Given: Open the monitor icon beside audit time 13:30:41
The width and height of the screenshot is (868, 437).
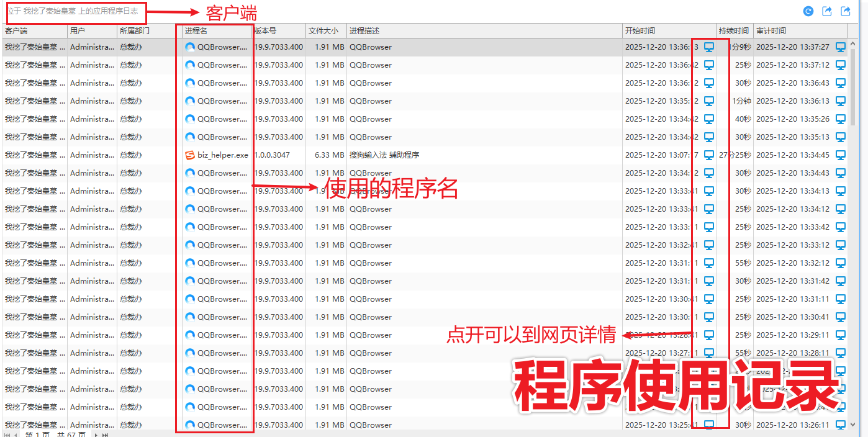Looking at the screenshot, I should [x=841, y=317].
